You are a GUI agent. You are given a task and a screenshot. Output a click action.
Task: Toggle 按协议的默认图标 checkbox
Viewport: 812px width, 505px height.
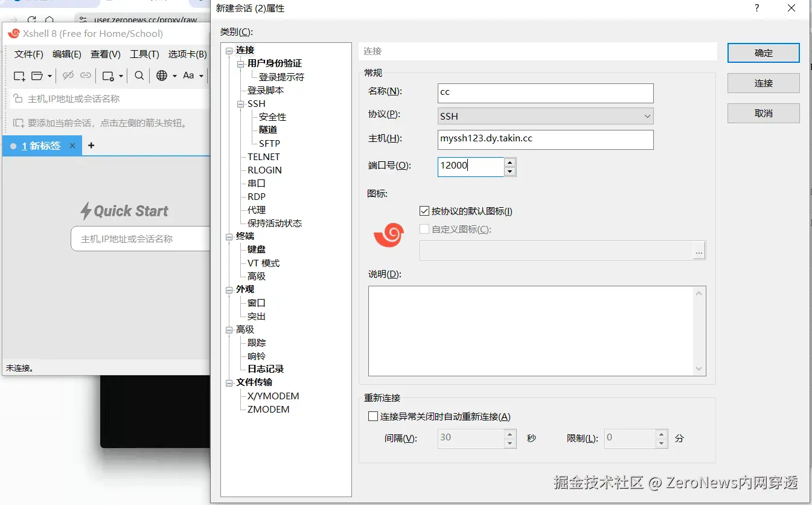point(424,211)
